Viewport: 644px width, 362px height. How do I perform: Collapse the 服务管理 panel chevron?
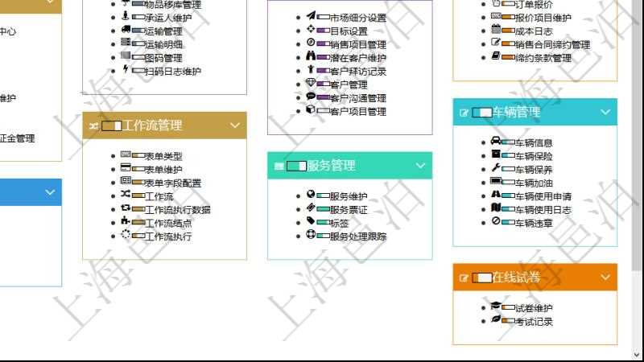pos(420,166)
